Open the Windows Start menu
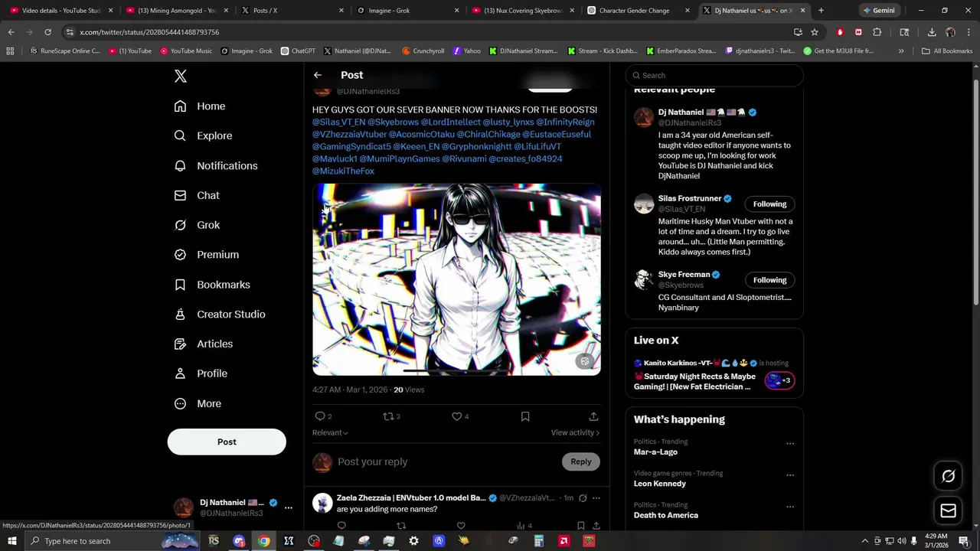Image resolution: width=980 pixels, height=551 pixels. click(12, 541)
